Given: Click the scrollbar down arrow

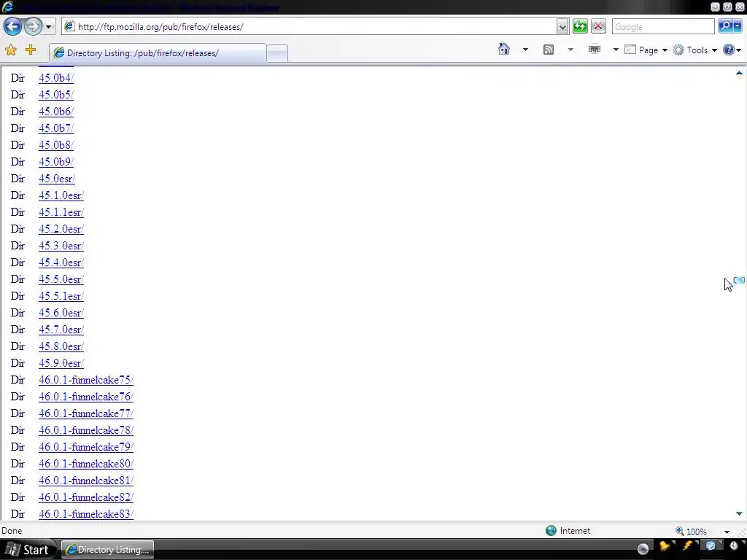Looking at the screenshot, I should tap(739, 513).
